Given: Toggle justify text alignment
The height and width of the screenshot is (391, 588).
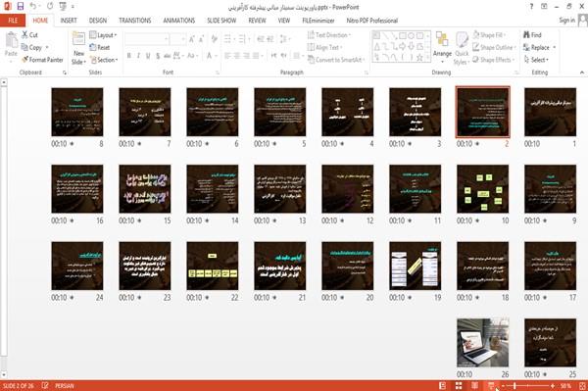Looking at the screenshot, I should 256,56.
